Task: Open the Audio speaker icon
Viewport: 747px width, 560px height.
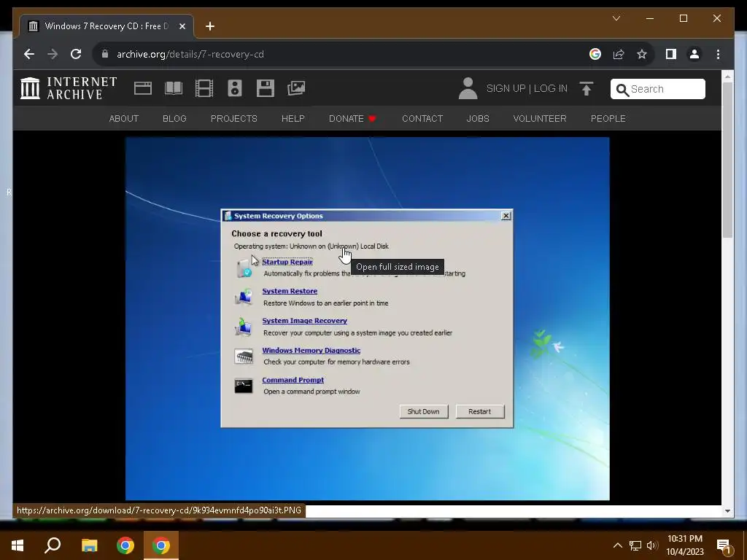Action: pyautogui.click(x=235, y=88)
